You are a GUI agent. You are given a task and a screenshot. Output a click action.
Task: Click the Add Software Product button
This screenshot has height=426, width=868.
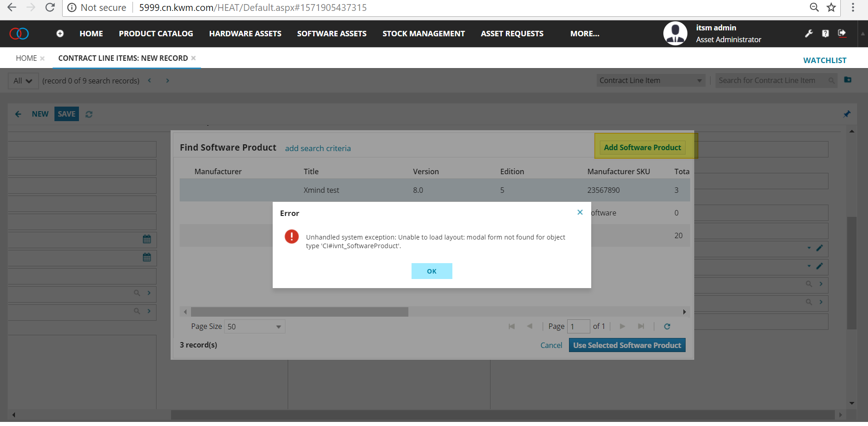(x=642, y=147)
